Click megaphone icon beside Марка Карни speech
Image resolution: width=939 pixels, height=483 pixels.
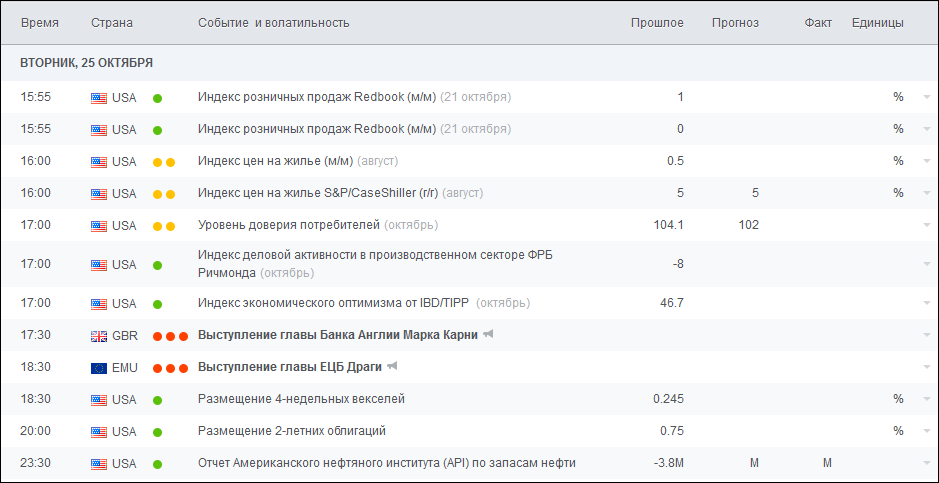[x=488, y=335]
